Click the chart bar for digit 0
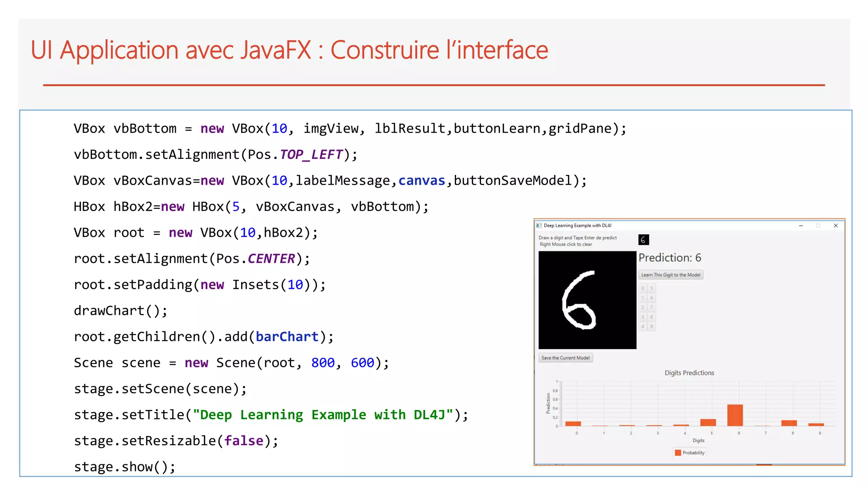The width and height of the screenshot is (868, 488). point(573,424)
